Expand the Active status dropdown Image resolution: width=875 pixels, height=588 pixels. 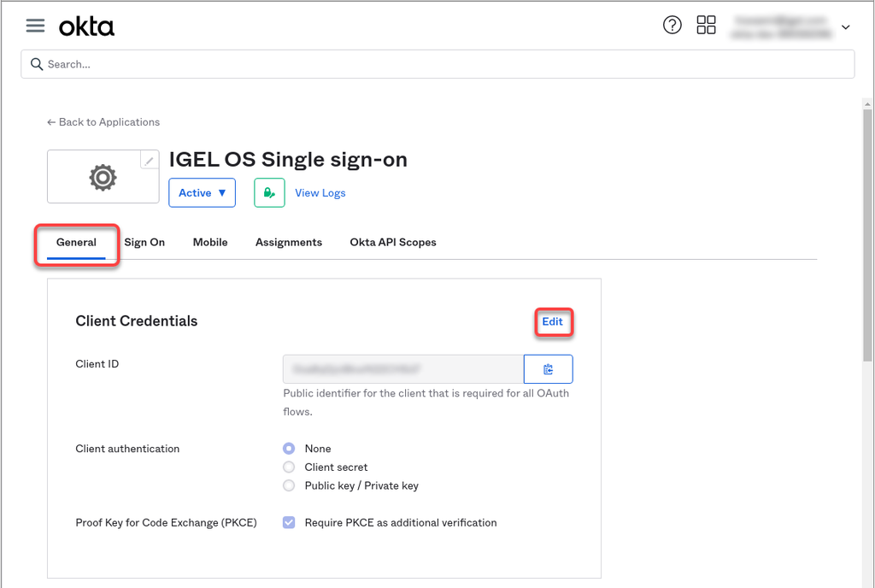202,193
